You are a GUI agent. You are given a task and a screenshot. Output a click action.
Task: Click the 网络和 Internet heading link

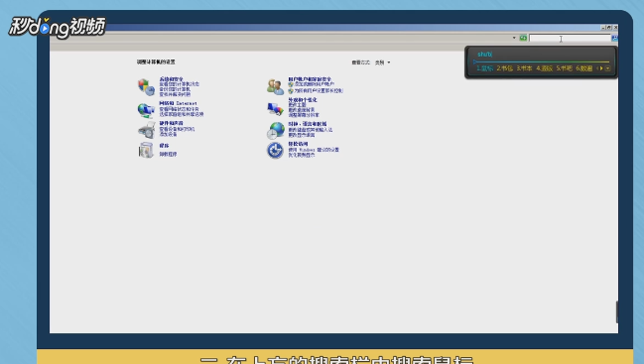click(x=178, y=103)
